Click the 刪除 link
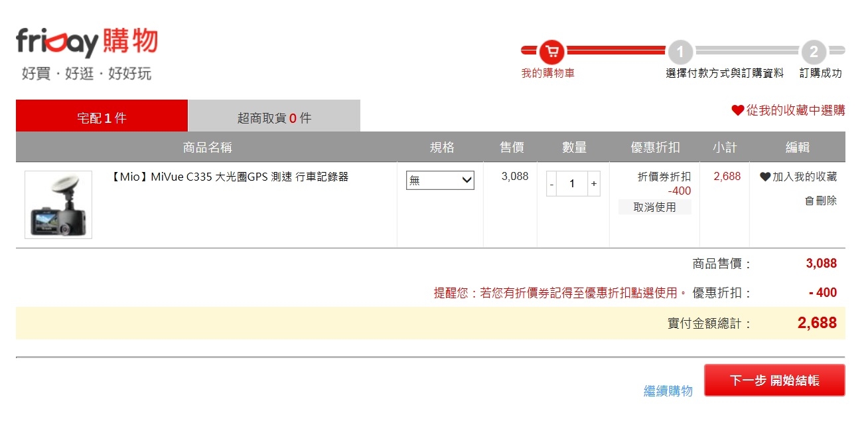 826,201
